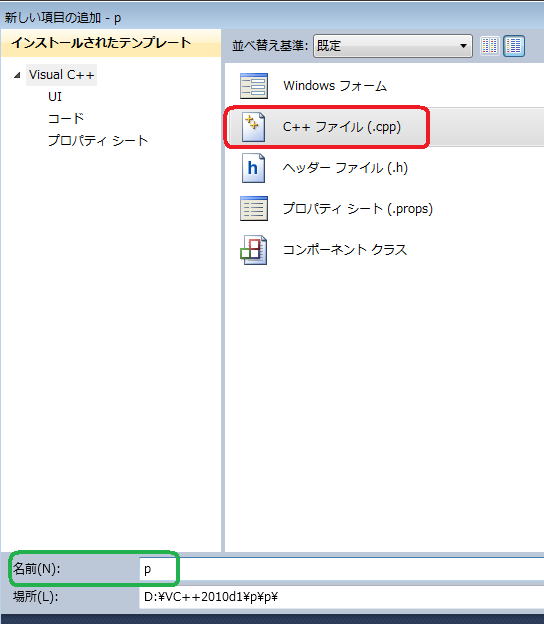Click the 名前(N) name input field
544x624 pixels.
pos(341,569)
